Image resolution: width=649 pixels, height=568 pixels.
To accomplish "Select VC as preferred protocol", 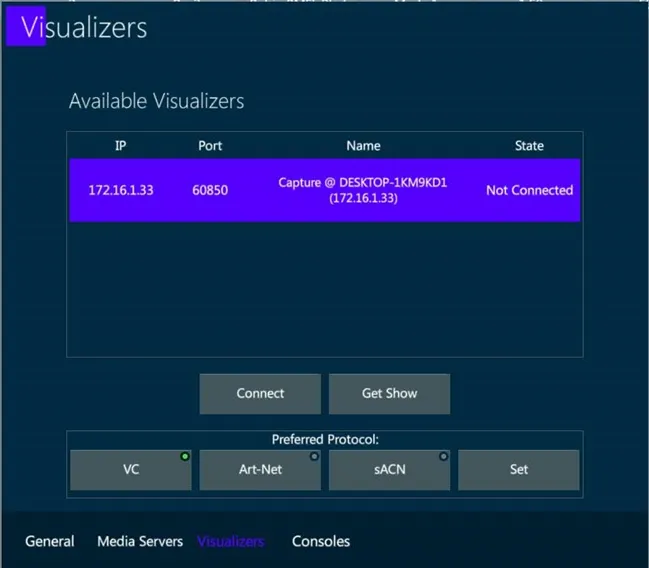I will [x=131, y=470].
